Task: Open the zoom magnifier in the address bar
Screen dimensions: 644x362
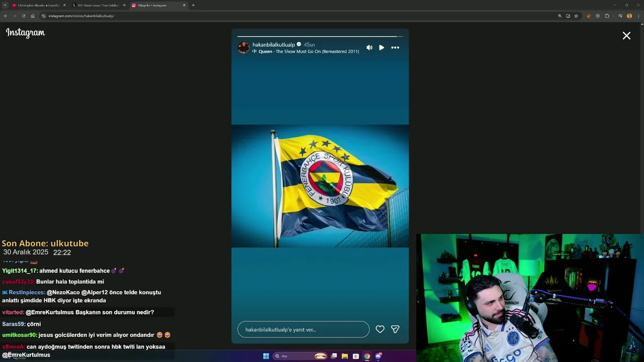Action: pos(560,16)
